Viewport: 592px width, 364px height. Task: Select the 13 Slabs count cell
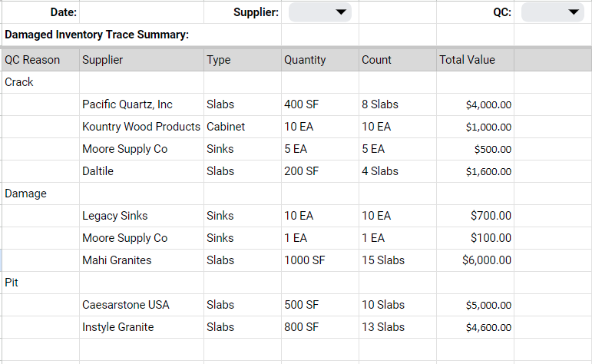coord(398,327)
